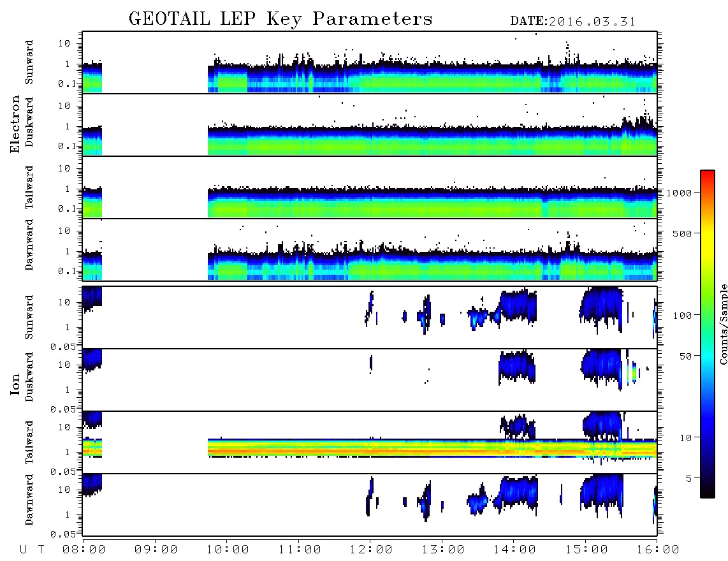Select the "12:00" time tick label
This screenshot has width=728, height=561.
coord(371,550)
